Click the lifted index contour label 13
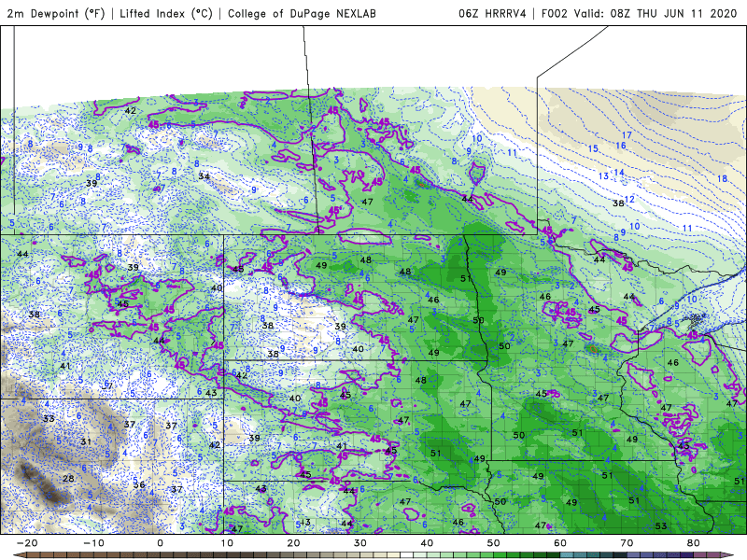The width and height of the screenshot is (747, 560). coord(603,176)
